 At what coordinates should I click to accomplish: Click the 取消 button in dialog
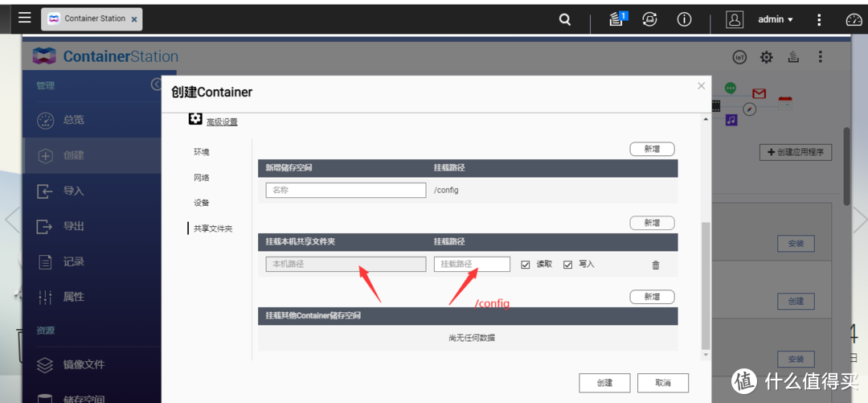[662, 383]
